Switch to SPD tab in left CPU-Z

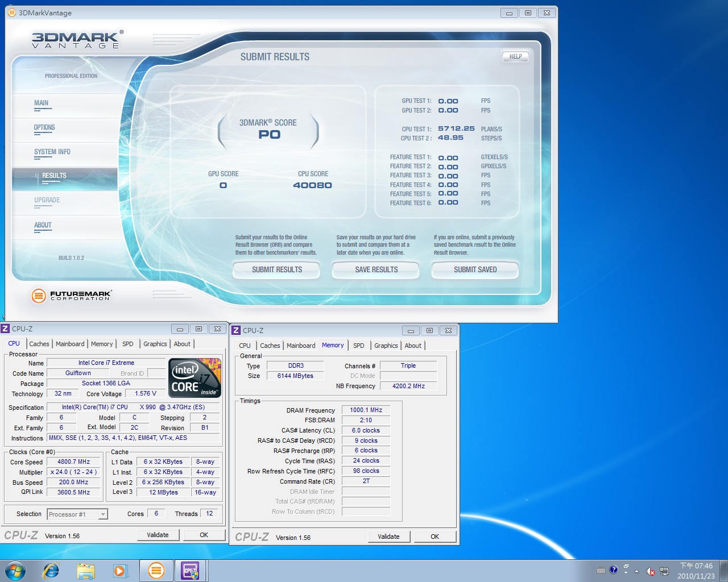[x=128, y=344]
